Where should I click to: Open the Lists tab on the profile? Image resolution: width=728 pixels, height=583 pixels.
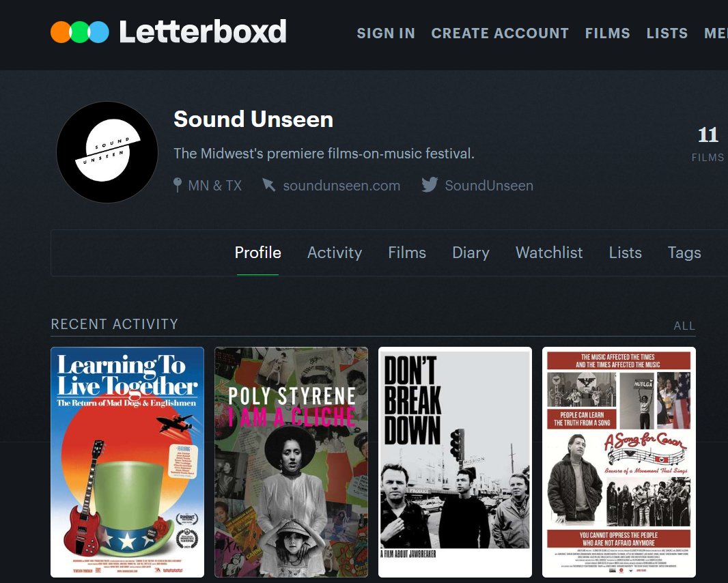coord(625,253)
